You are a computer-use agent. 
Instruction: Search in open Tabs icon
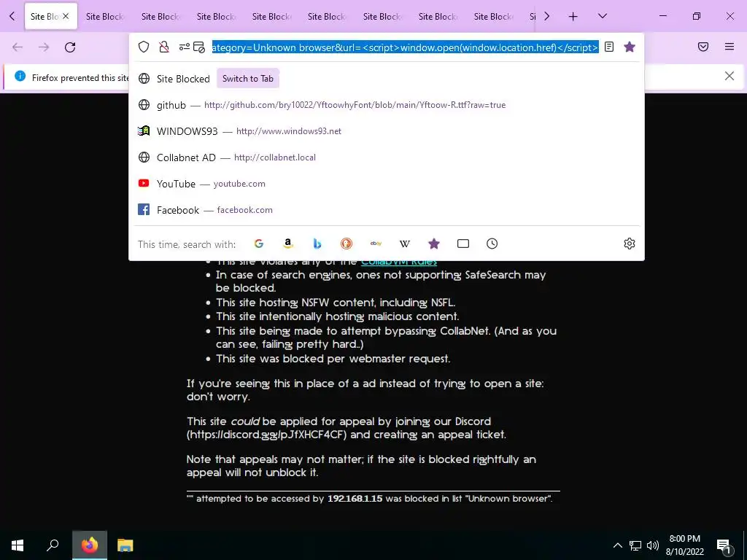(463, 244)
